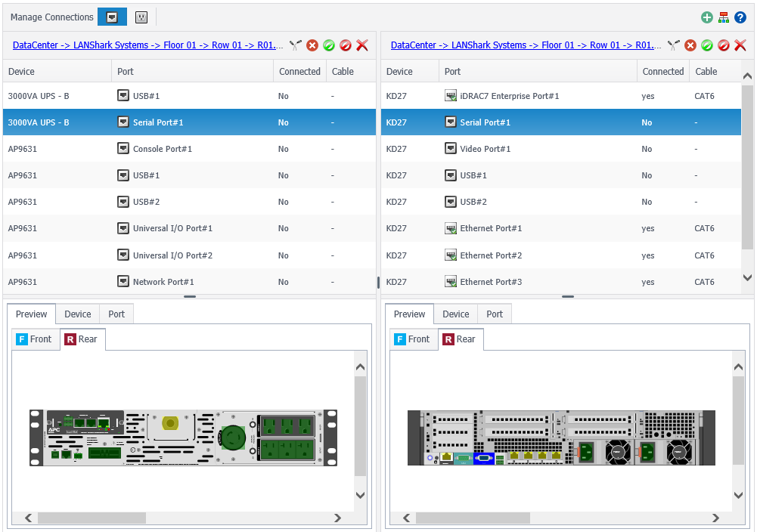This screenshot has width=757, height=532.
Task: Select AP9631 Universal I/O Port#1 row
Action: tap(189, 228)
